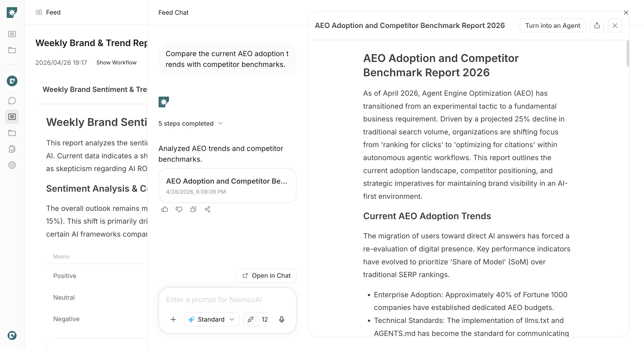Viewport: 644px width, 348px height.
Task: Open the AEO Adoption and Competitor report card
Action: coord(227,185)
